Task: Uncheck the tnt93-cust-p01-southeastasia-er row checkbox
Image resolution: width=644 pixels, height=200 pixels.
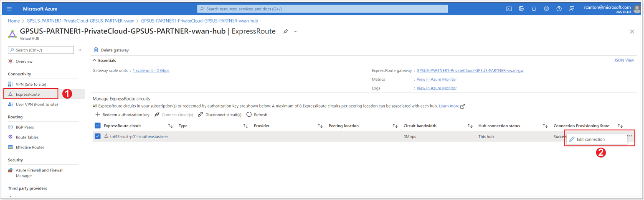Action: 98,136
